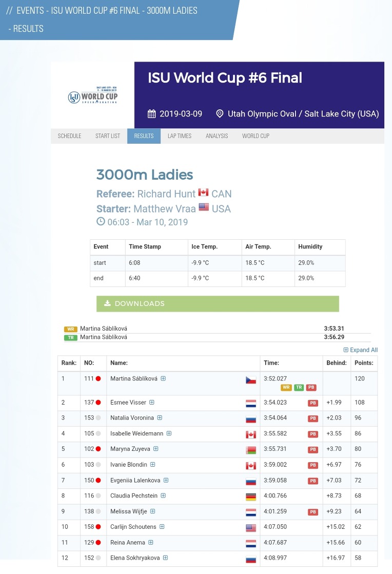
Task: Expand Martina Sáblíková's row details
Action: click(x=164, y=378)
